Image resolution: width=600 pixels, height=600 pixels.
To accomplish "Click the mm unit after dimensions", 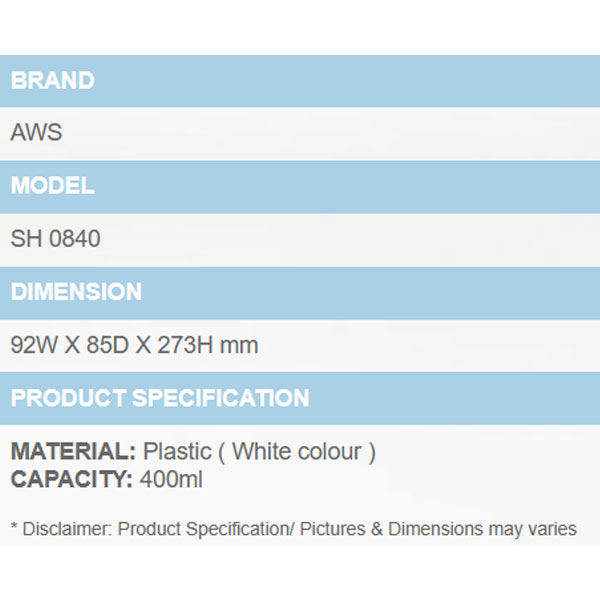I will (241, 346).
